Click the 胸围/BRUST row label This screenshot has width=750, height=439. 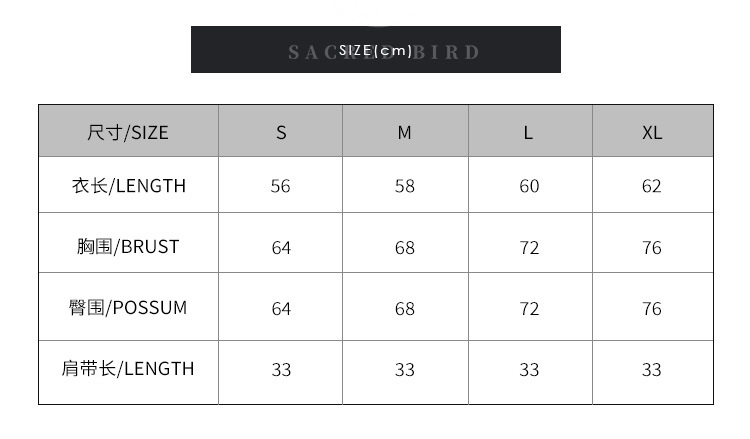click(128, 246)
